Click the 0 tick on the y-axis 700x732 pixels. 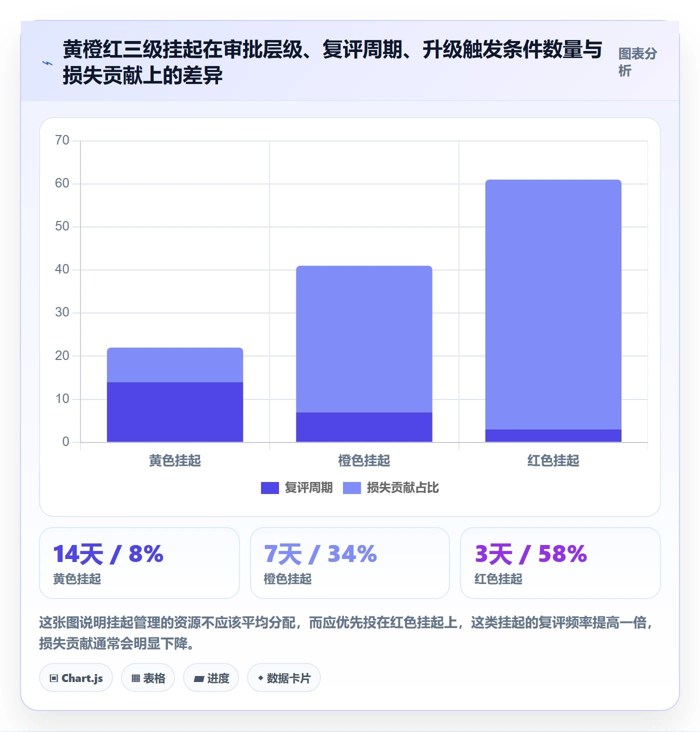coord(66,441)
